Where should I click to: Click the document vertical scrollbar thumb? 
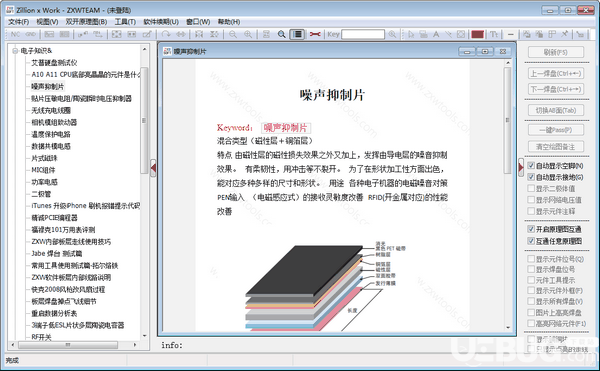pos(508,120)
